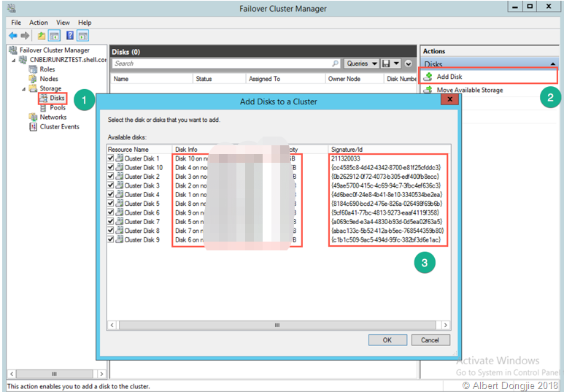Image resolution: width=564 pixels, height=392 pixels.
Task: Select Pools in the Storage tree
Action: [x=58, y=107]
